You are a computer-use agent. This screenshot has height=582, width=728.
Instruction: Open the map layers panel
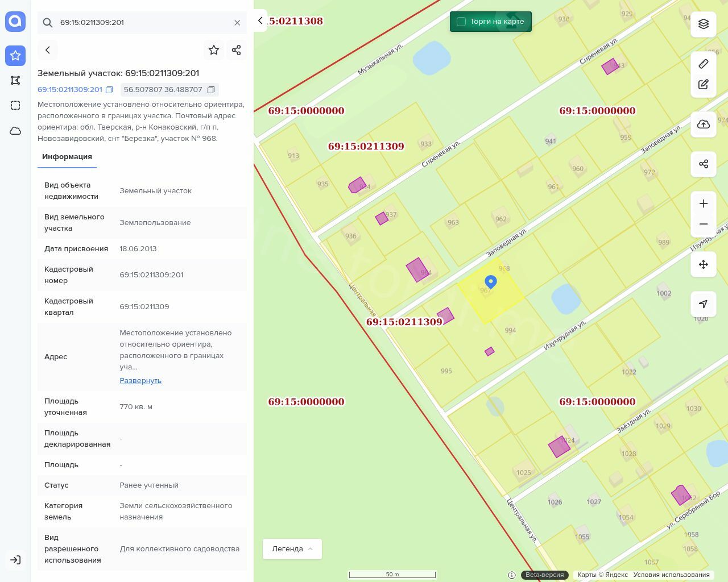pyautogui.click(x=704, y=24)
